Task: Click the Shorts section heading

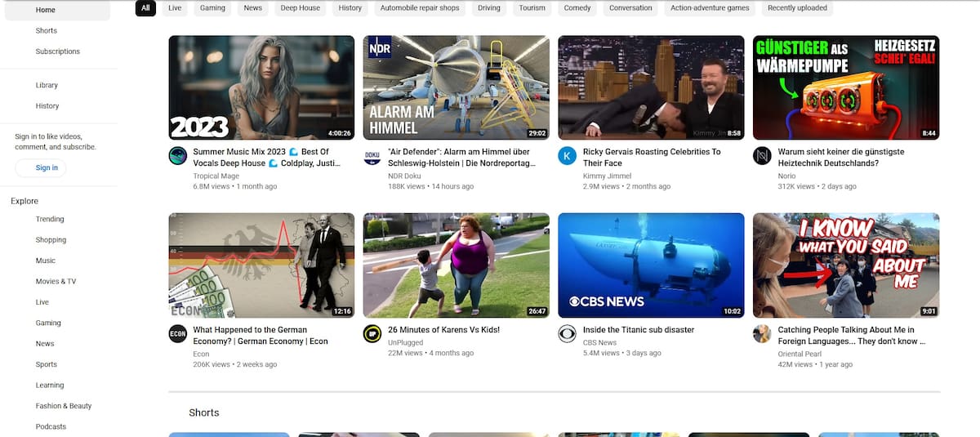Action: click(x=204, y=412)
